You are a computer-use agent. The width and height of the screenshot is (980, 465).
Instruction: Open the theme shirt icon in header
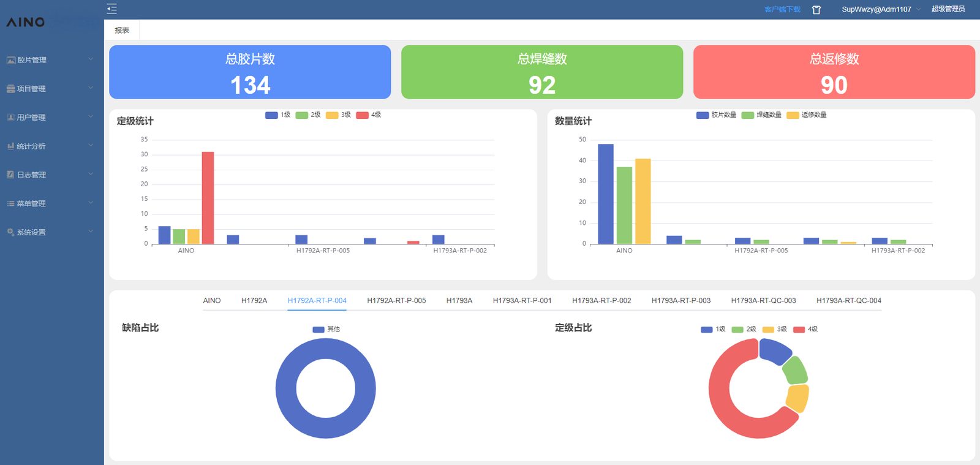(816, 10)
